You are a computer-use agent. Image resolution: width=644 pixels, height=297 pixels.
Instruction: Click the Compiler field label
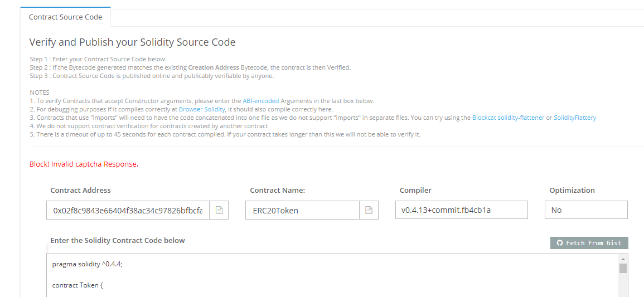[415, 190]
